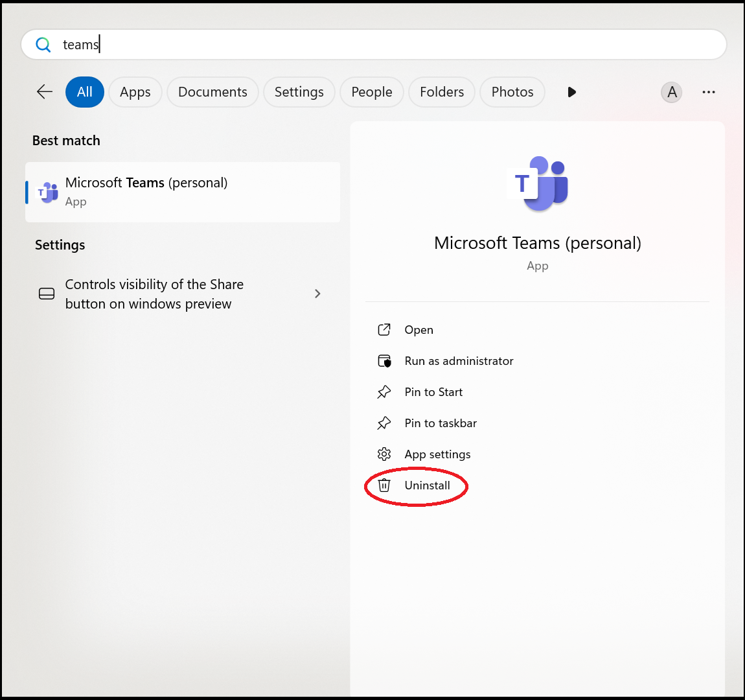
Task: Click the user account avatar A
Action: click(x=672, y=92)
